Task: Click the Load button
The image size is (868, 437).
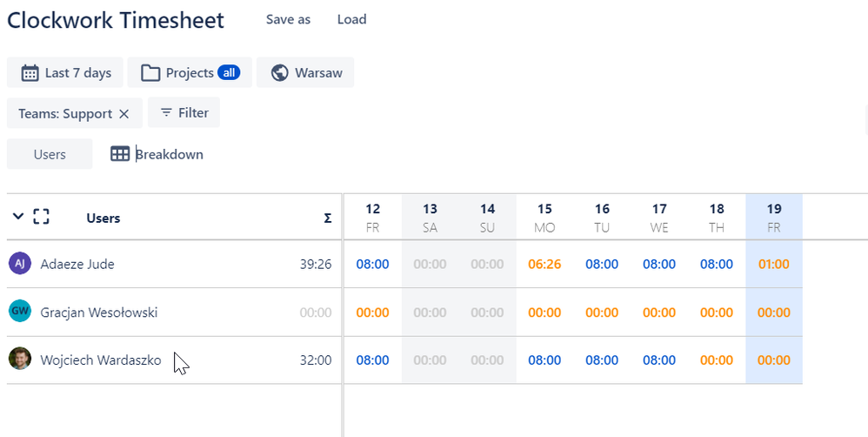Action: tap(351, 19)
